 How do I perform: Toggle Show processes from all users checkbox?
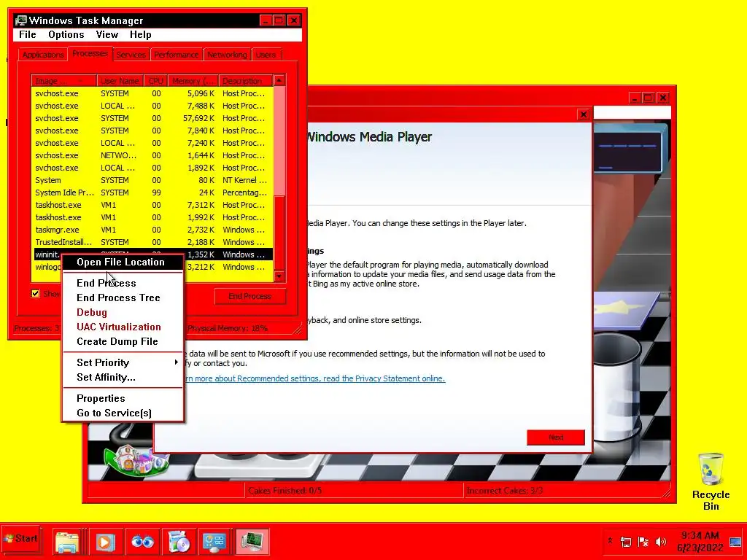35,293
